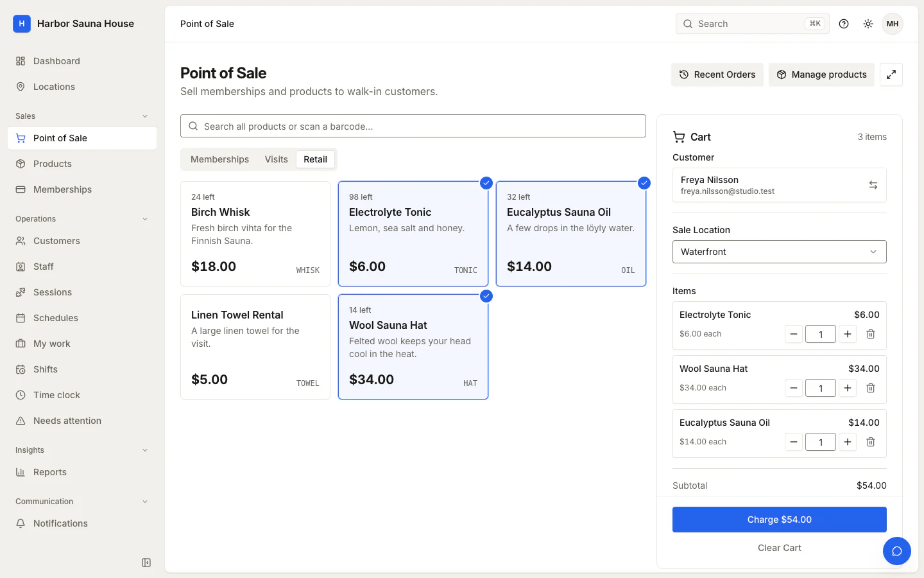Swap customer Freya Nilsson icon
The width and height of the screenshot is (924, 578).
[873, 185]
